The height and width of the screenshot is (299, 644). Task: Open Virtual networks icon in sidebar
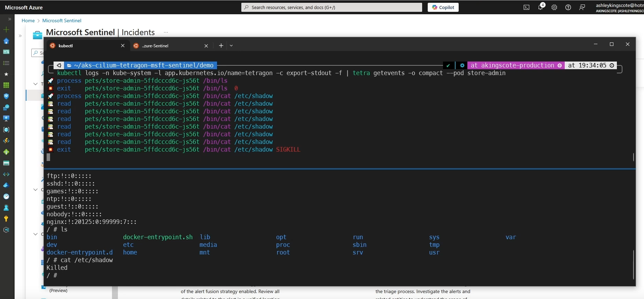6,174
